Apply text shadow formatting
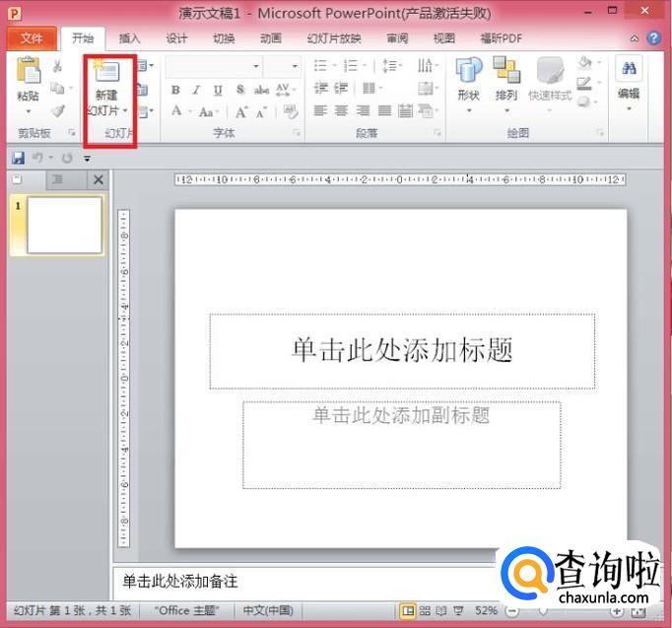This screenshot has height=628, width=672. coord(240,90)
